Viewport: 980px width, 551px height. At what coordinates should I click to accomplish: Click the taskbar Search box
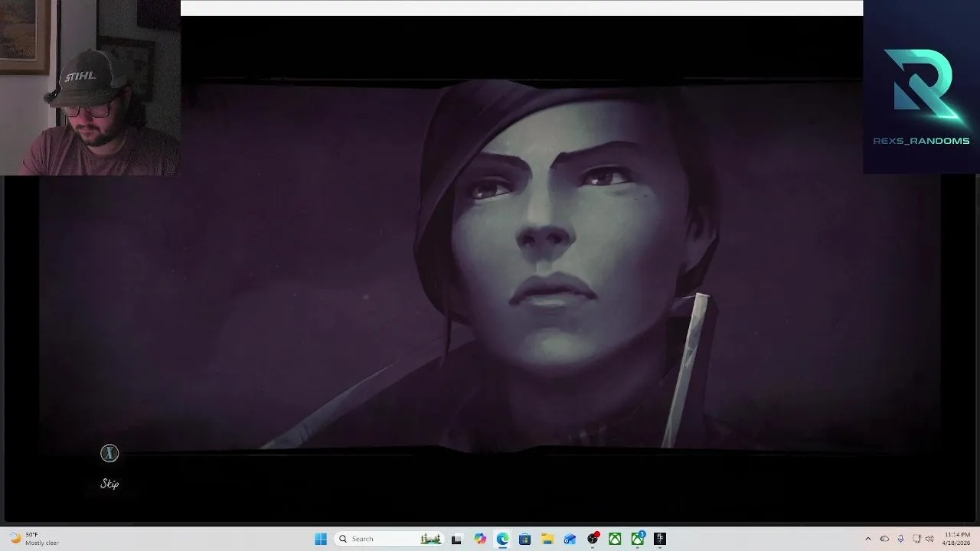click(x=388, y=539)
